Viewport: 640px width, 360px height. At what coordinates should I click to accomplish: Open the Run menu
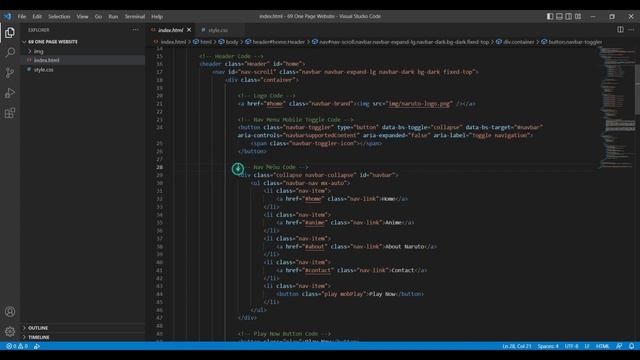[113, 16]
